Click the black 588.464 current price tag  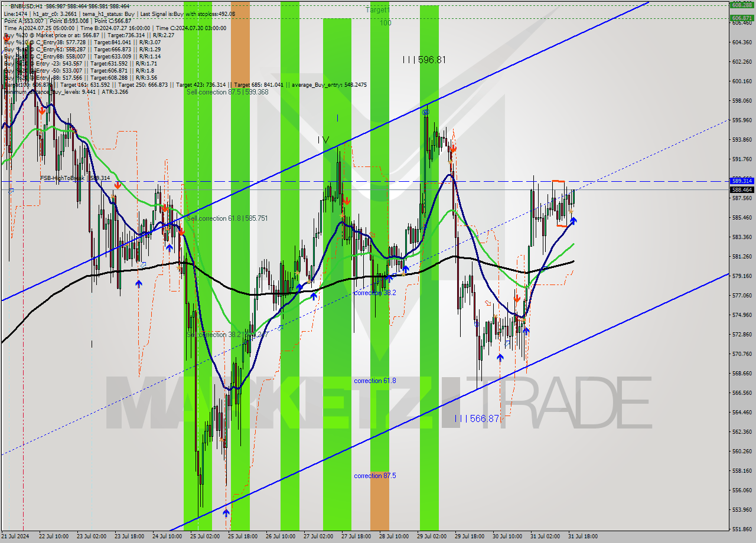(x=741, y=190)
